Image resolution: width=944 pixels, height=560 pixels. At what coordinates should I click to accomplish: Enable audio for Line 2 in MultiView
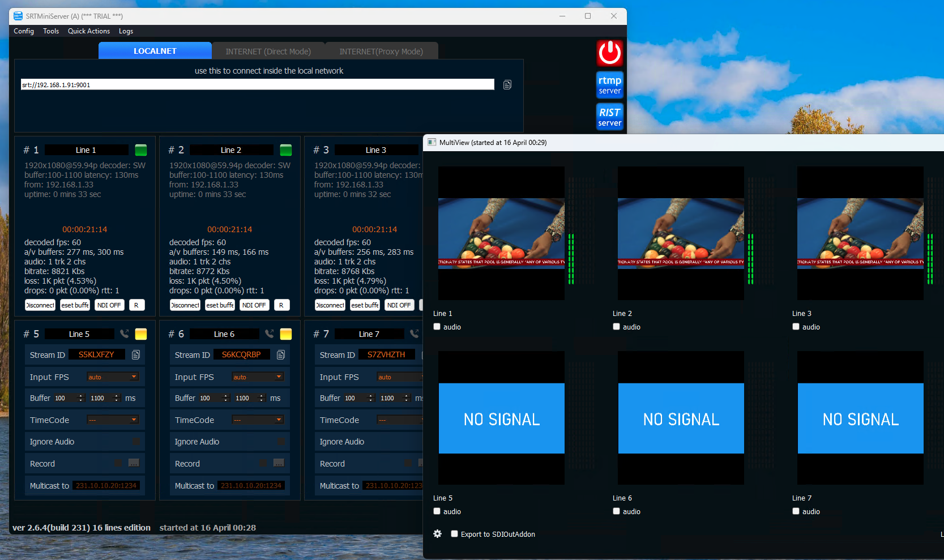coord(617,327)
